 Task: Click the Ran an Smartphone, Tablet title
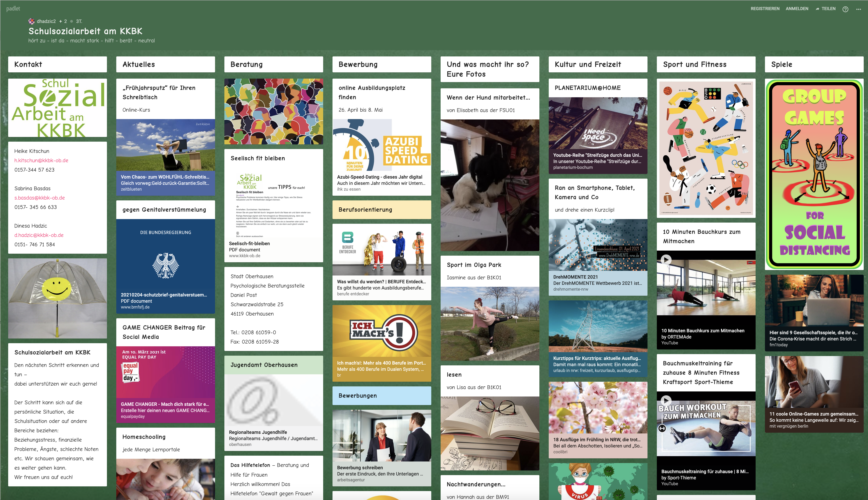point(594,193)
